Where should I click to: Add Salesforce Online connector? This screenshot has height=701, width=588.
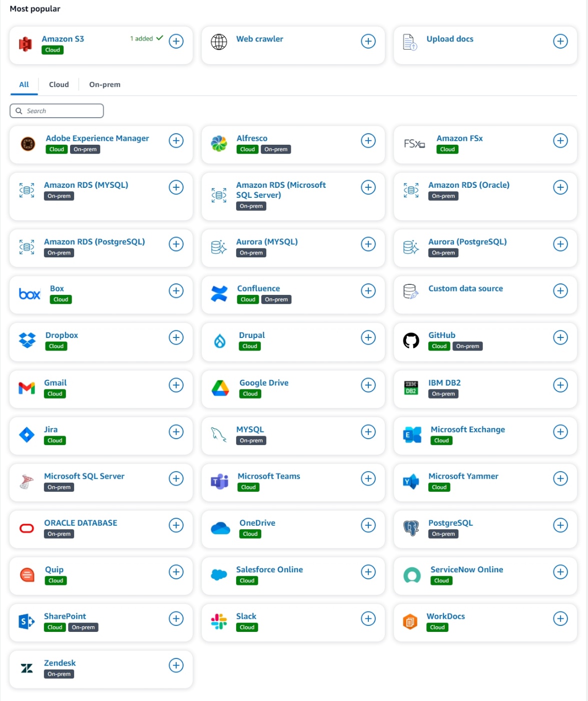(368, 572)
